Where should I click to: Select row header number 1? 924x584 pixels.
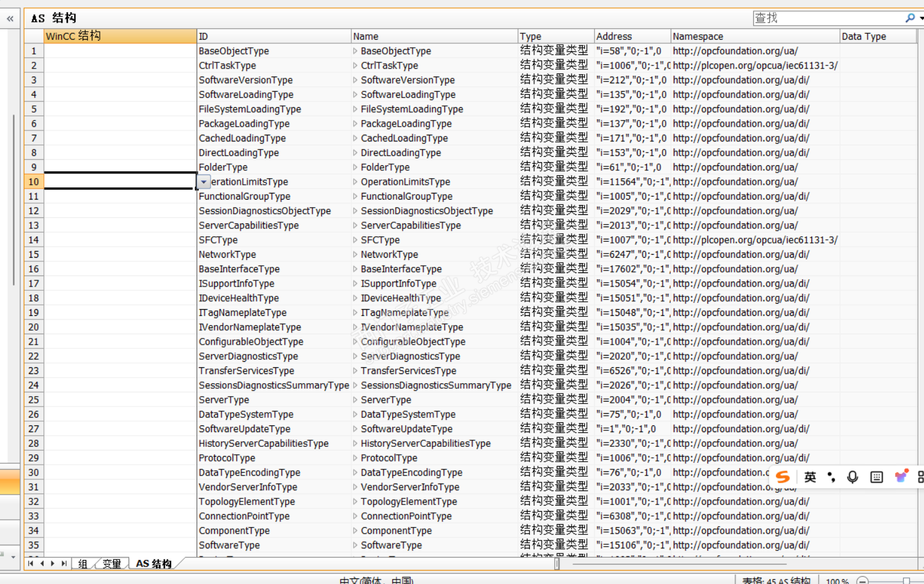(x=34, y=51)
